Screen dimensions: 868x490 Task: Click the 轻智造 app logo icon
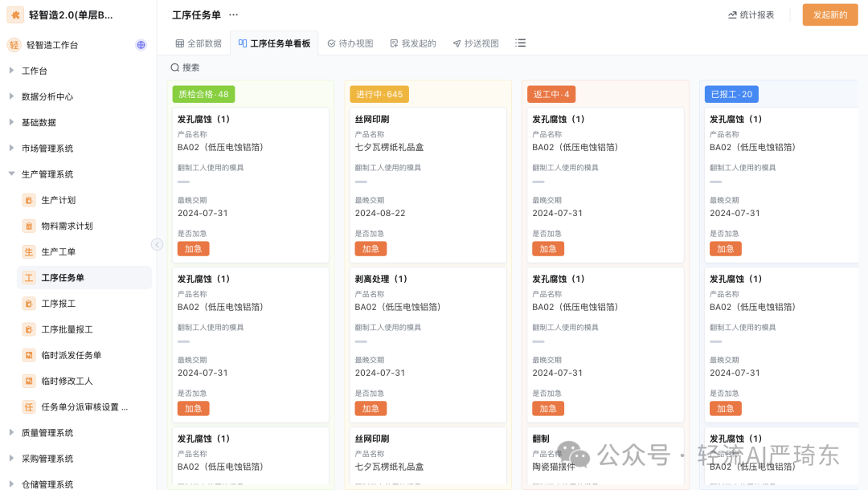14,13
